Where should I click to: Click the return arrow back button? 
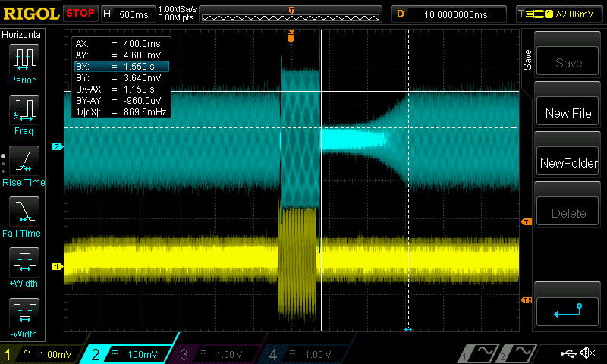click(568, 310)
